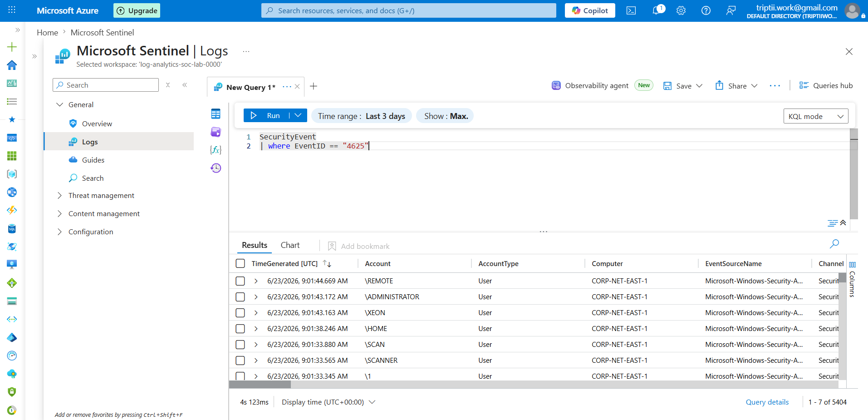Open New Query 1 tab options ellipsis
868x420 pixels.
click(287, 86)
